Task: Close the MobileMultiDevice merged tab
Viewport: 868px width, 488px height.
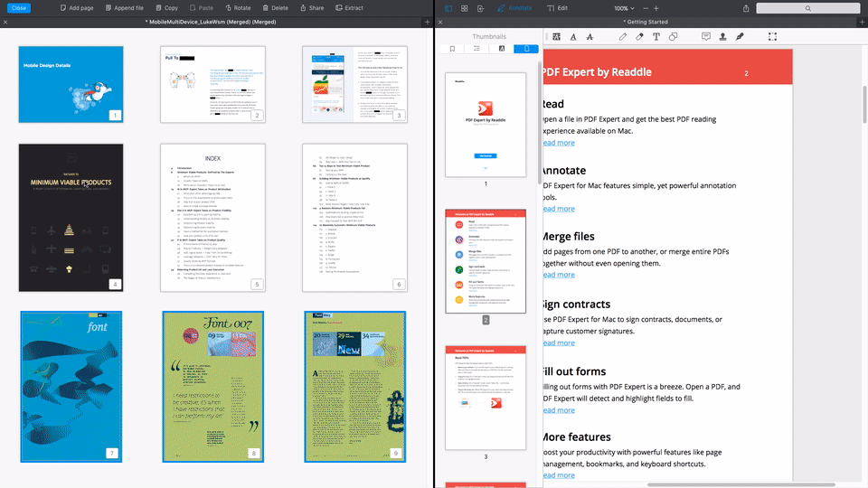Action: [5, 22]
